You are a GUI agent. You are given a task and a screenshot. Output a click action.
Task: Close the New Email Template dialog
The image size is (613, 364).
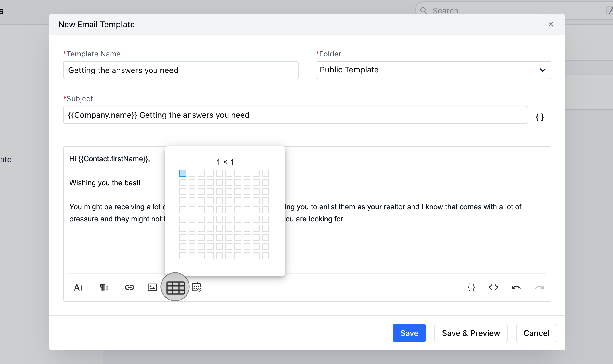coord(551,24)
